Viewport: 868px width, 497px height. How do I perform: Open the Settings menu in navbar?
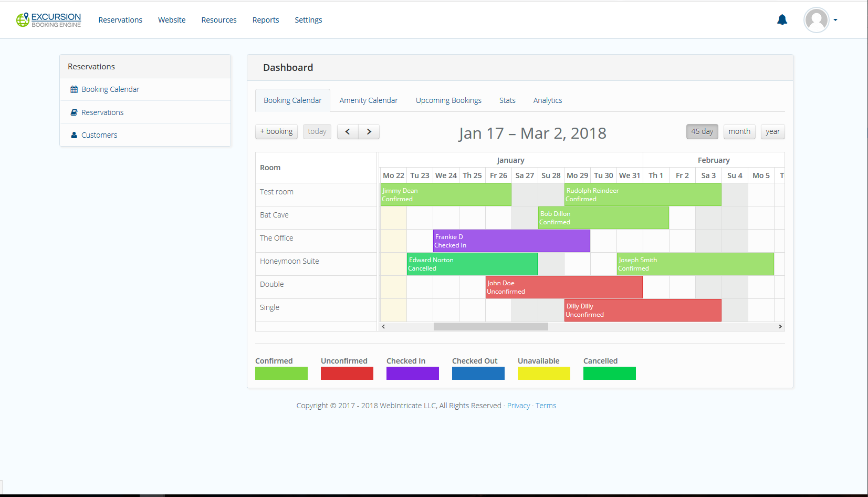point(308,20)
